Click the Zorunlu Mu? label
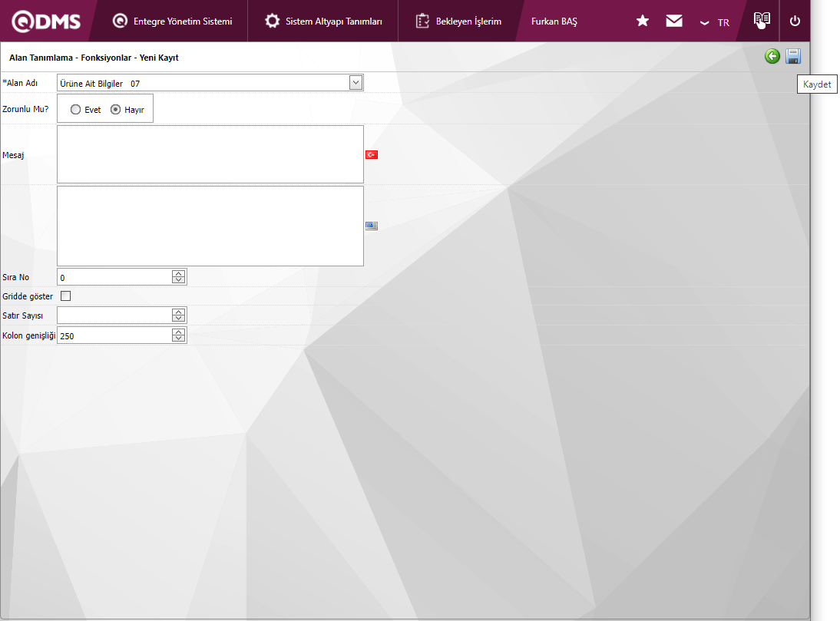The width and height of the screenshot is (840, 621). click(25, 109)
